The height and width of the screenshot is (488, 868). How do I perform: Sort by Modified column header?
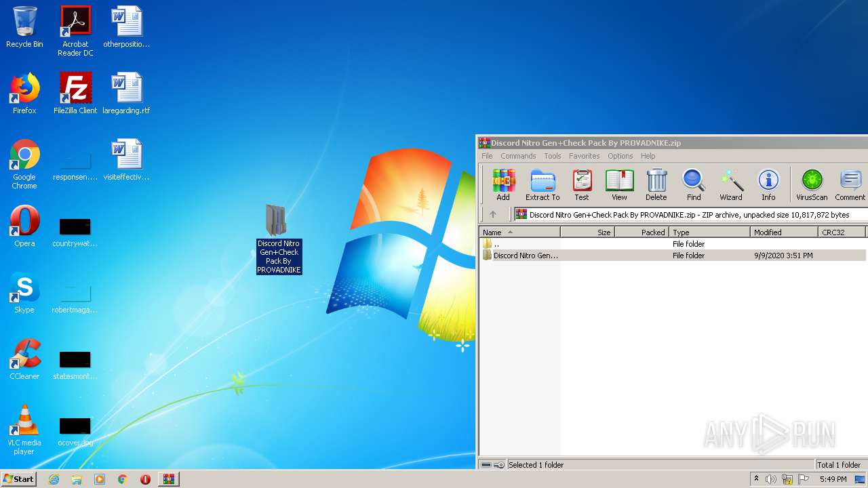pos(784,232)
